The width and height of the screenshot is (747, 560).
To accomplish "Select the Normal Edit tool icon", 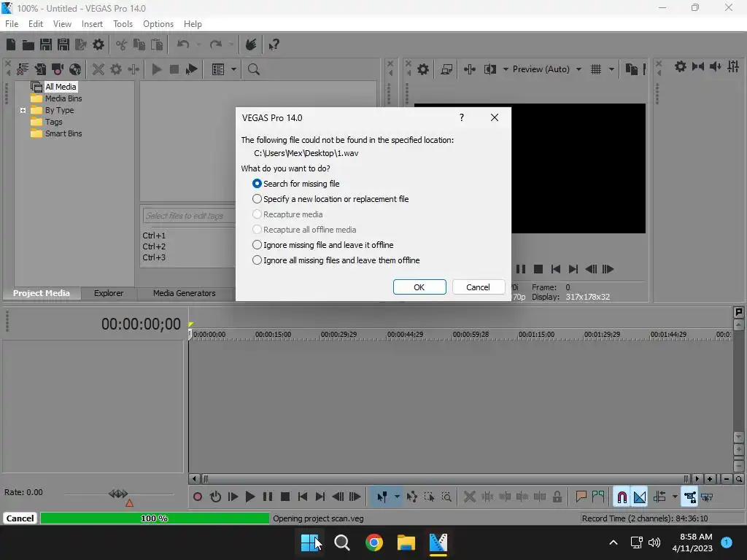I will (382, 497).
